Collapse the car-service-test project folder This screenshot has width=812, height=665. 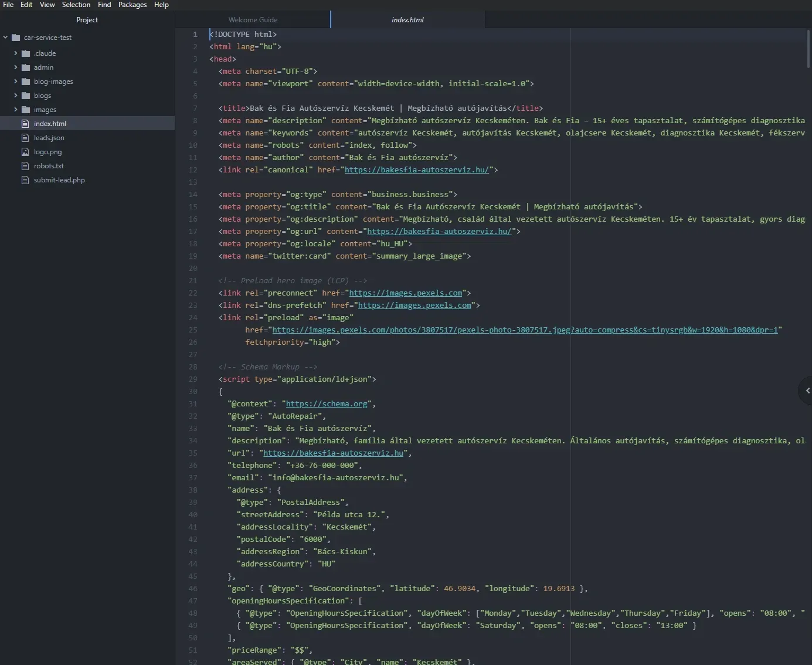5,38
